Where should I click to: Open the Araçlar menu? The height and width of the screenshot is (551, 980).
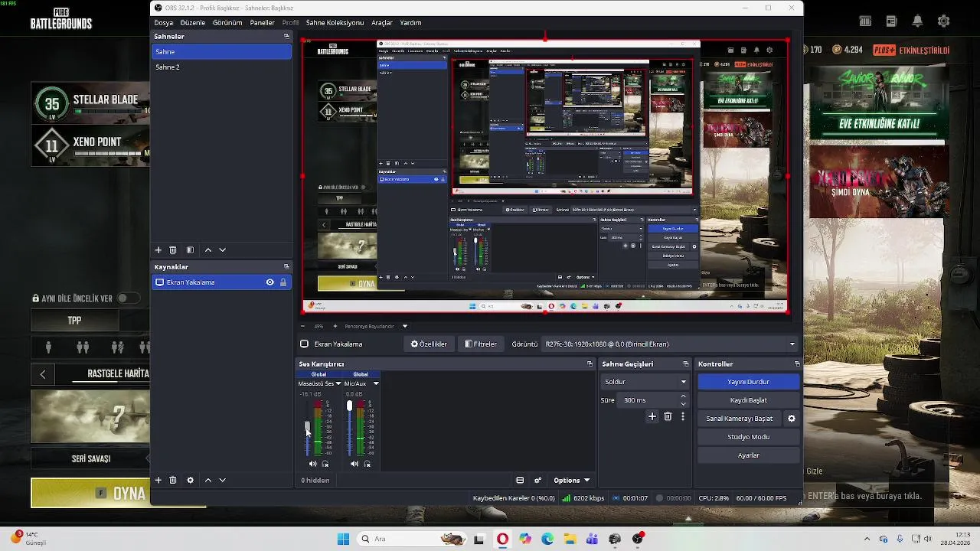[x=382, y=23]
